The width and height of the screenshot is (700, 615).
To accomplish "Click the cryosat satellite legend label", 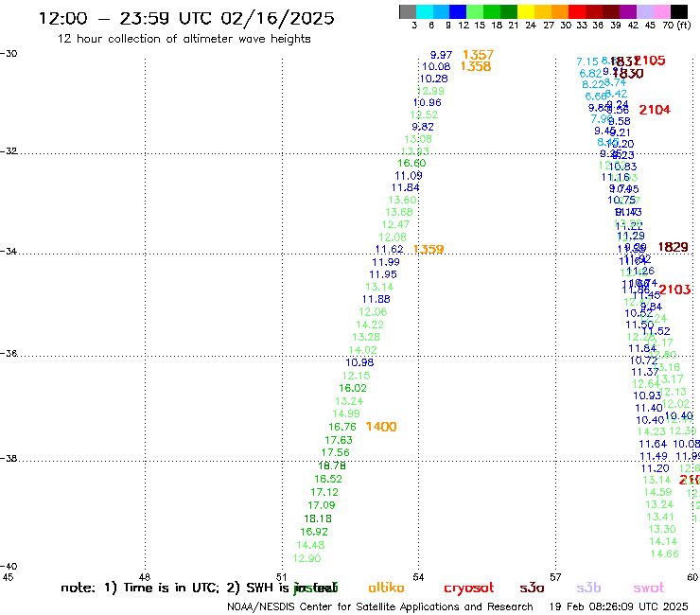I will [469, 588].
